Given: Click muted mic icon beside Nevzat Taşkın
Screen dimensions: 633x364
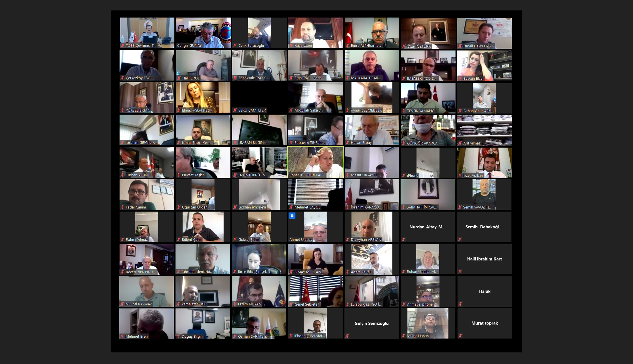Looking at the screenshot, I should (x=179, y=175).
